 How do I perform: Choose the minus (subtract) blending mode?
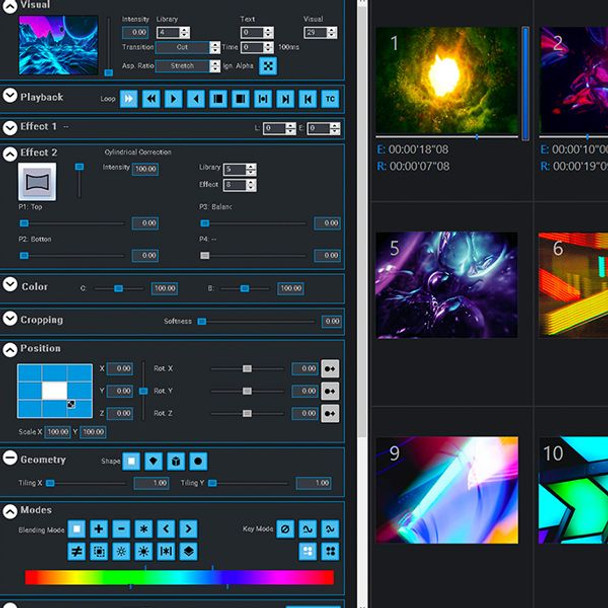pos(121,529)
